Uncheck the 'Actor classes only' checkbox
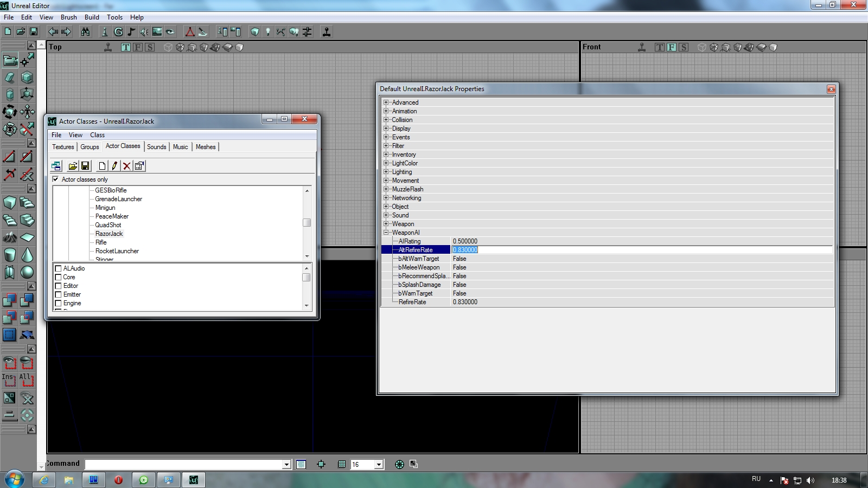 coord(55,179)
